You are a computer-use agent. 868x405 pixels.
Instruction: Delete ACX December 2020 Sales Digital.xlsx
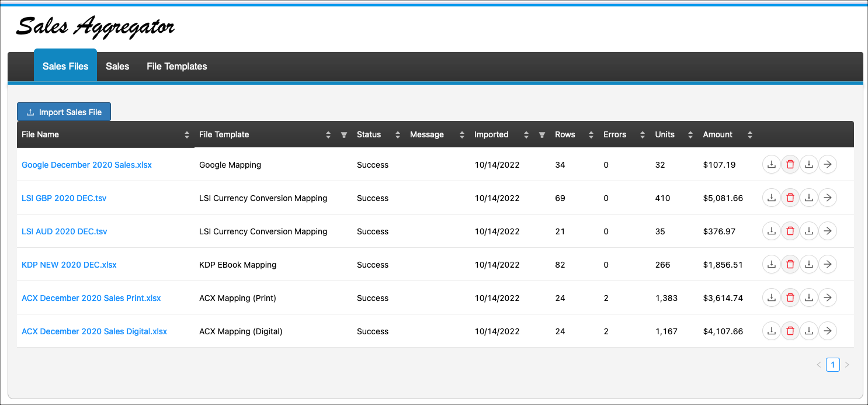pos(790,331)
